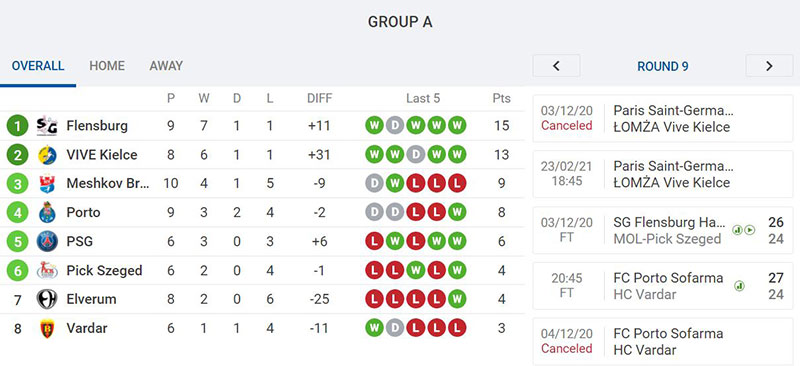The height and width of the screenshot is (366, 800).
Task: Click the Flensburg team logo
Action: pos(47,126)
